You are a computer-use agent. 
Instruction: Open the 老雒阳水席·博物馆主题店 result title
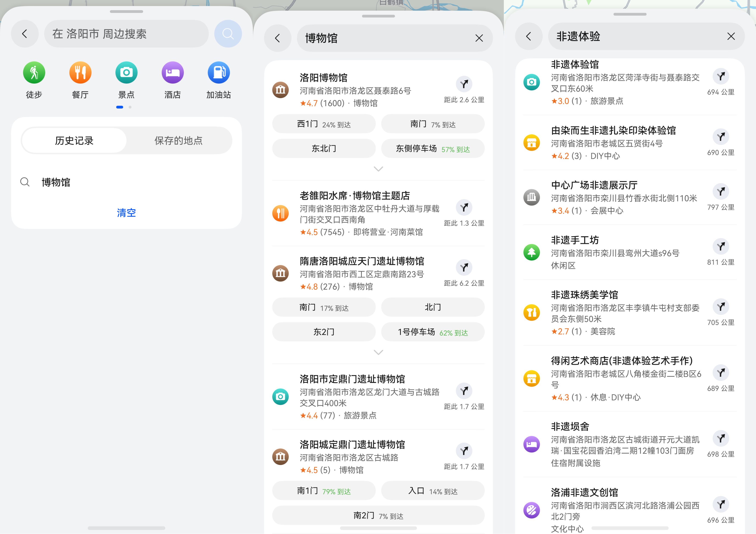point(355,196)
